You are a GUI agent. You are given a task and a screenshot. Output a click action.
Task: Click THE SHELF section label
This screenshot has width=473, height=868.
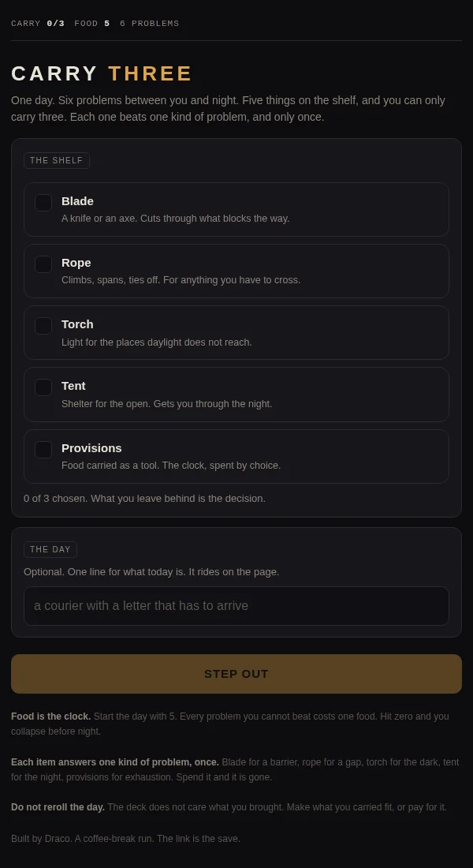pyautogui.click(x=57, y=160)
